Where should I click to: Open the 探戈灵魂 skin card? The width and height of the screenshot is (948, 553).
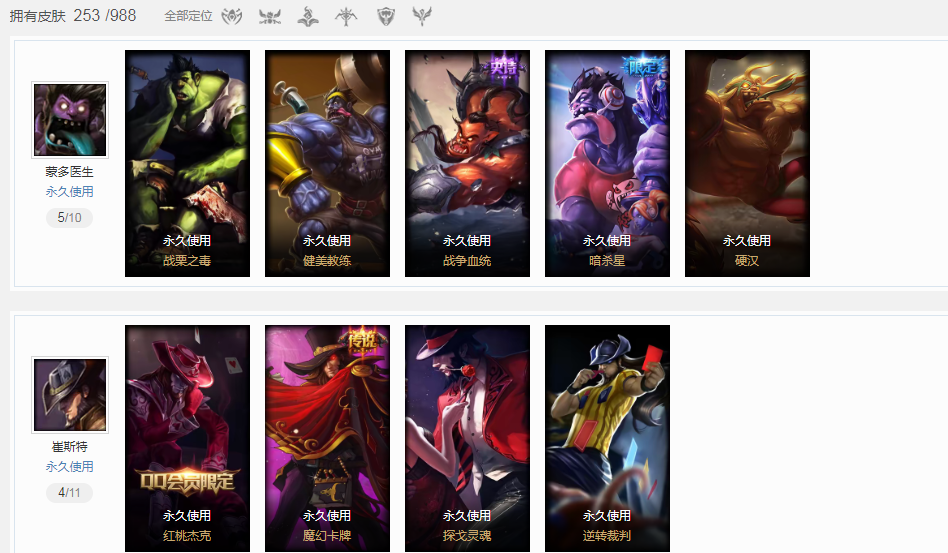pos(467,438)
